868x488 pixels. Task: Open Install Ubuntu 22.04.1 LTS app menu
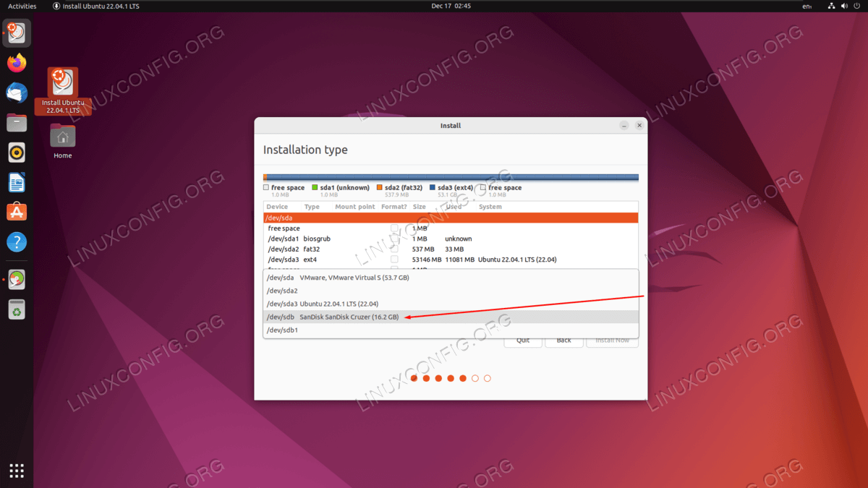[x=95, y=6]
